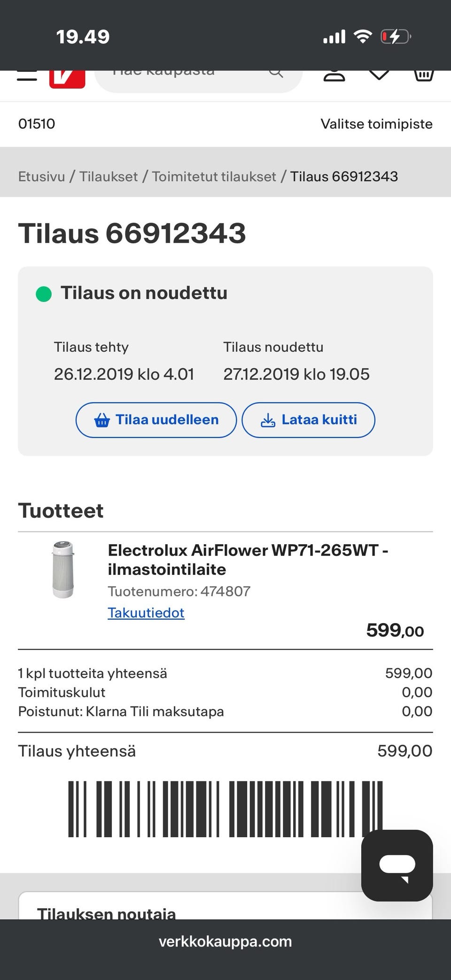451x980 pixels.
Task: Open Electrolux AirFlower WP71-265WT product title
Action: point(248,559)
